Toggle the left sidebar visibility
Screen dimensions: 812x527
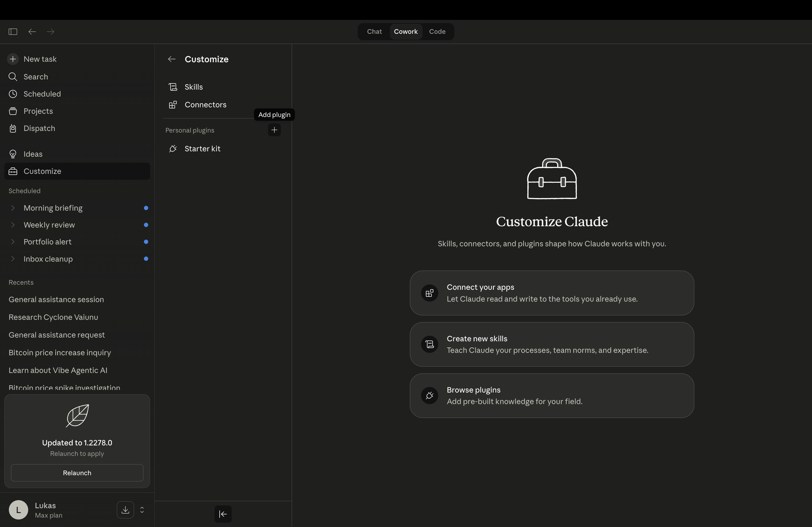[13, 31]
